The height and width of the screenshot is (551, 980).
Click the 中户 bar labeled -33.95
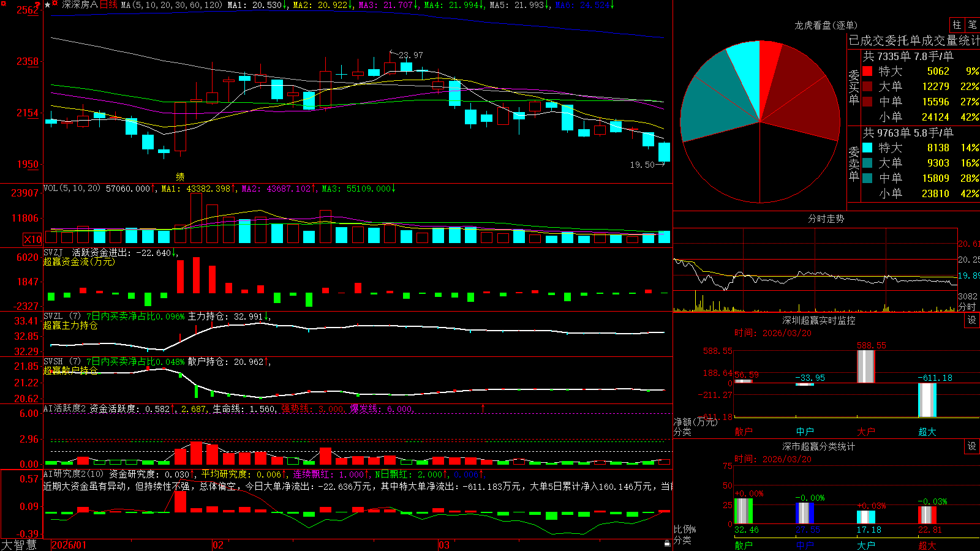(x=805, y=384)
